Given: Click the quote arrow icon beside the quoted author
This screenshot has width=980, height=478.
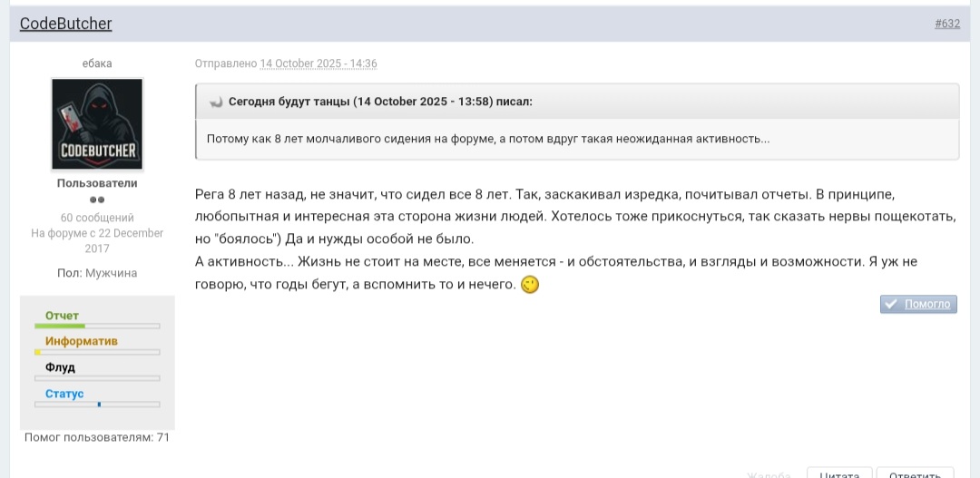Looking at the screenshot, I should pyautogui.click(x=216, y=102).
